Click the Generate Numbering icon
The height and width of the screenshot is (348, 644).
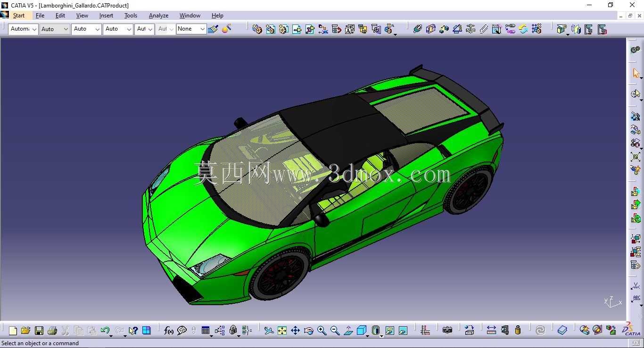(350, 29)
